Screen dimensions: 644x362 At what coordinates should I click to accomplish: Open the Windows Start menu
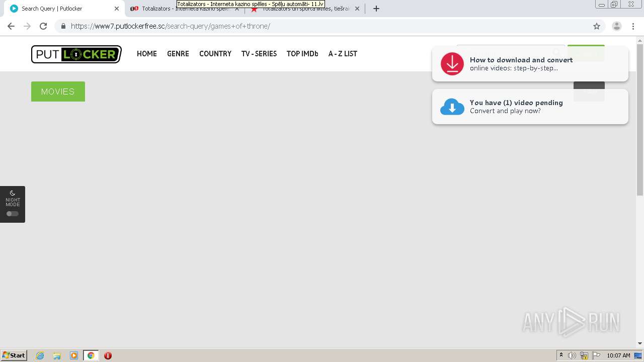click(14, 355)
